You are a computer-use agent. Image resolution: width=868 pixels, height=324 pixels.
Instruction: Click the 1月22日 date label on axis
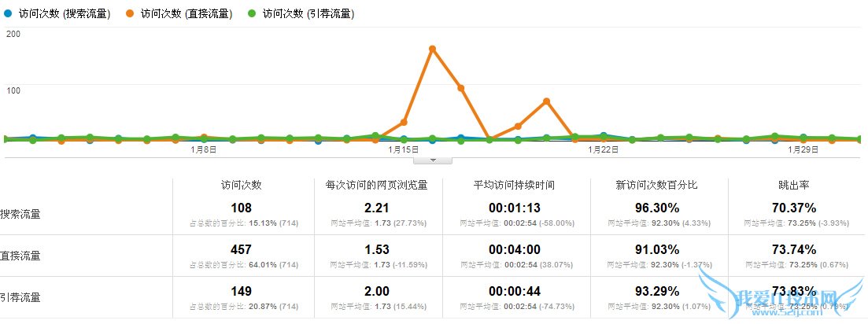click(604, 149)
